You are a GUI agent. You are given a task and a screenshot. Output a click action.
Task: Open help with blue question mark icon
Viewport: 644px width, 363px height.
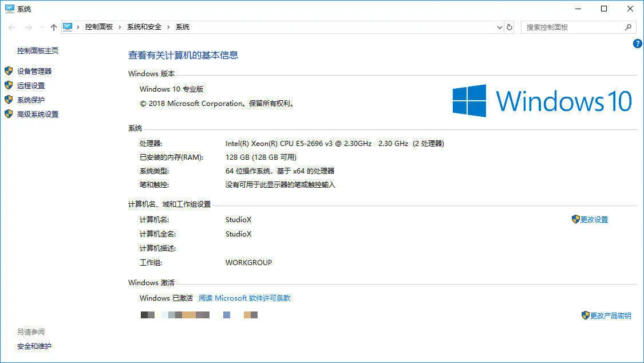coord(638,44)
